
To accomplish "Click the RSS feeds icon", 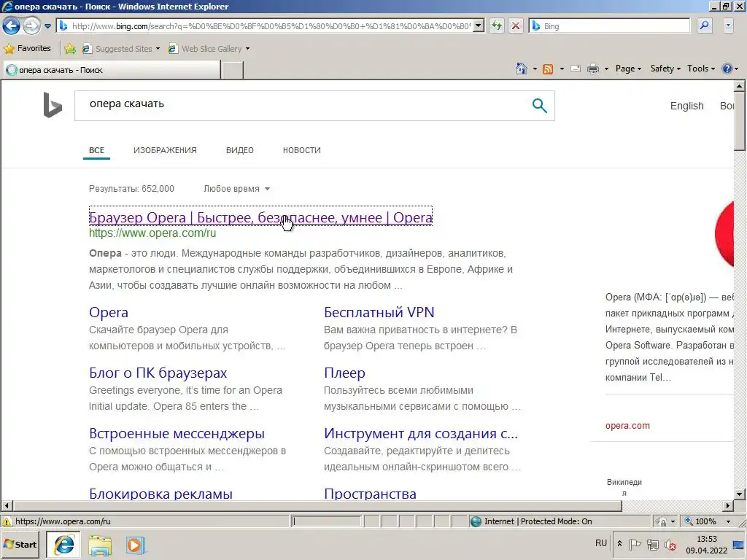I will 548,69.
